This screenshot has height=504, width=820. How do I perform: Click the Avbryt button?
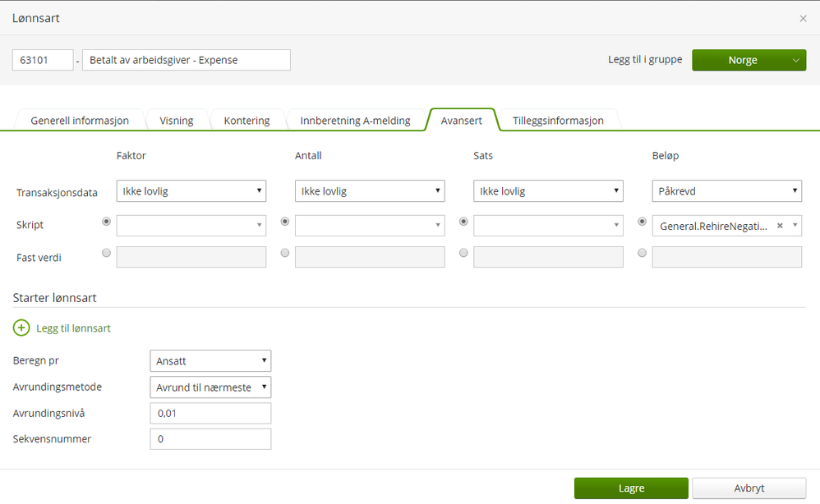tap(749, 488)
